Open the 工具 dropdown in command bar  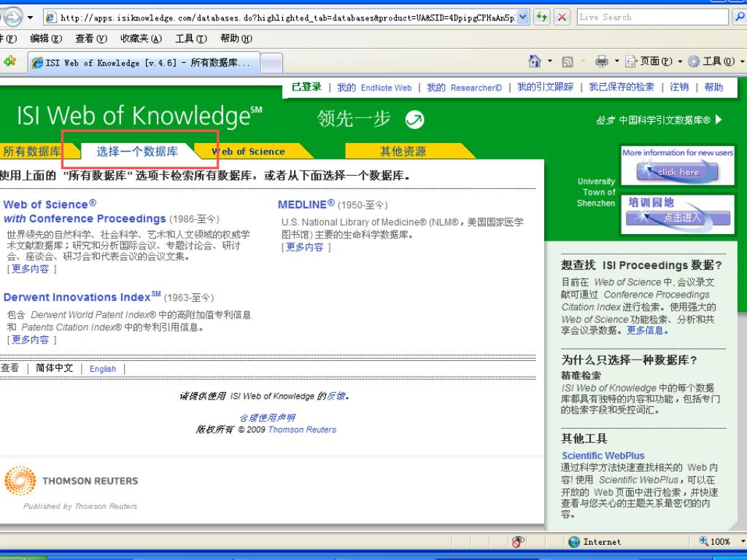(x=716, y=62)
